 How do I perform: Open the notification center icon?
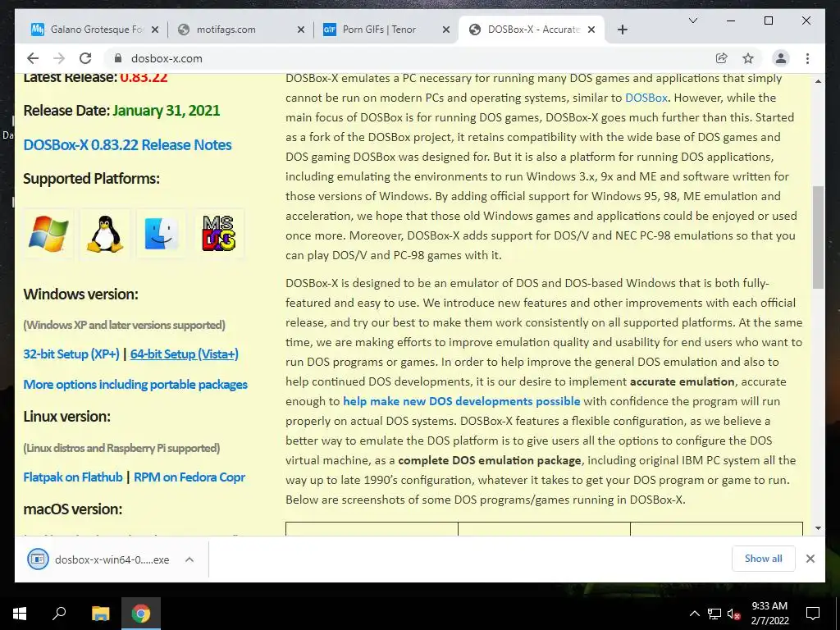point(813,614)
